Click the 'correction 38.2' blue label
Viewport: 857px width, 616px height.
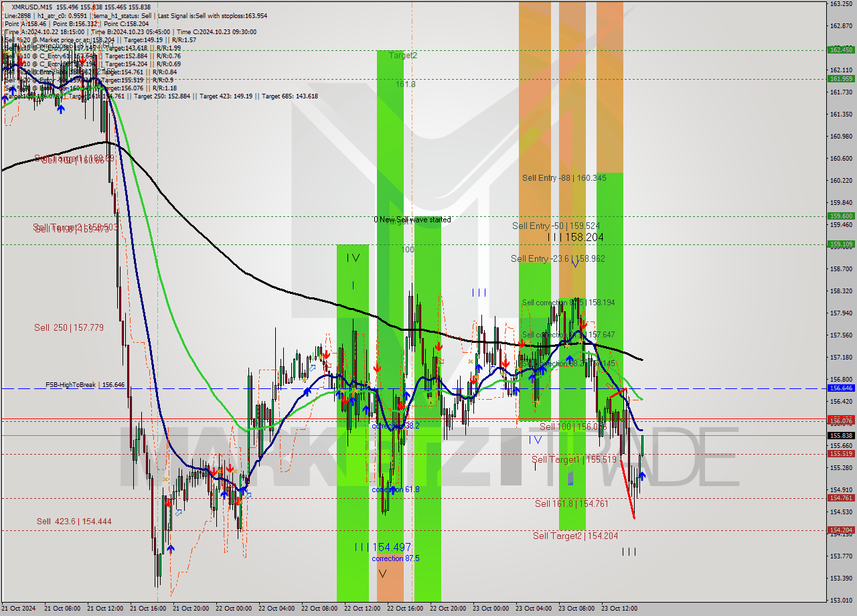coord(396,426)
